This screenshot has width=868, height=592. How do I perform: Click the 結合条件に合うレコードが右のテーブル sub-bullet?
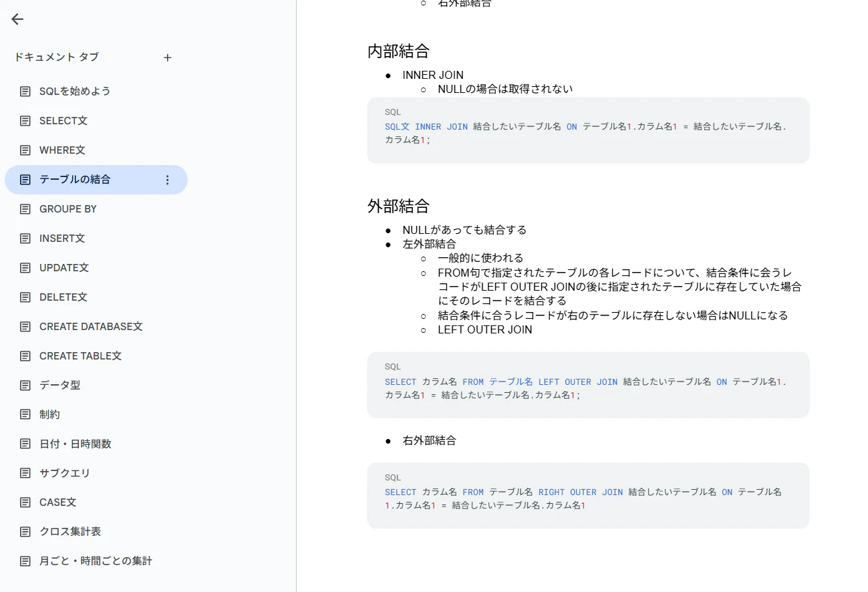pyautogui.click(x=613, y=315)
